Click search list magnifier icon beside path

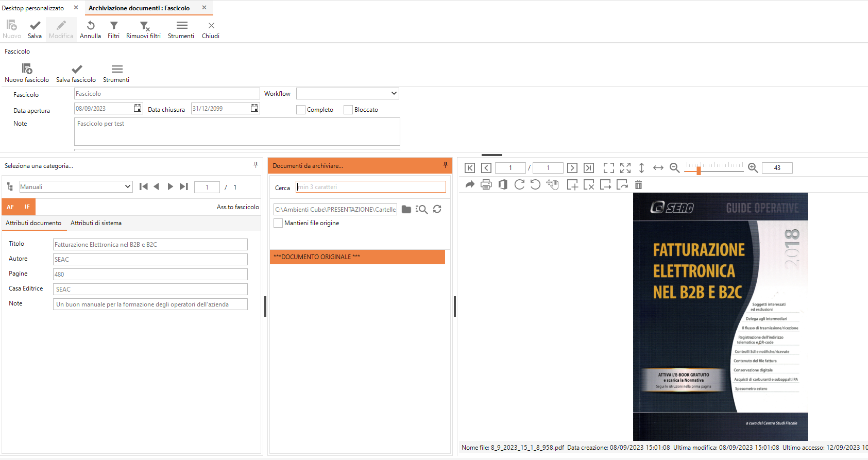(x=421, y=209)
